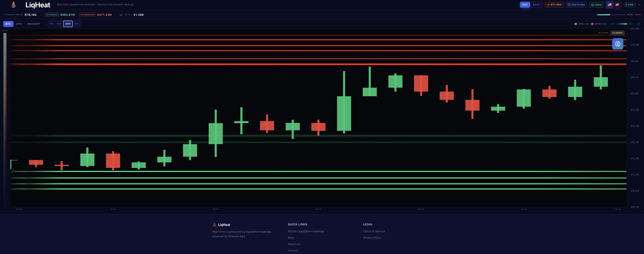
Task: Click the refresh icon next to HIGH
Action: tap(639, 24)
